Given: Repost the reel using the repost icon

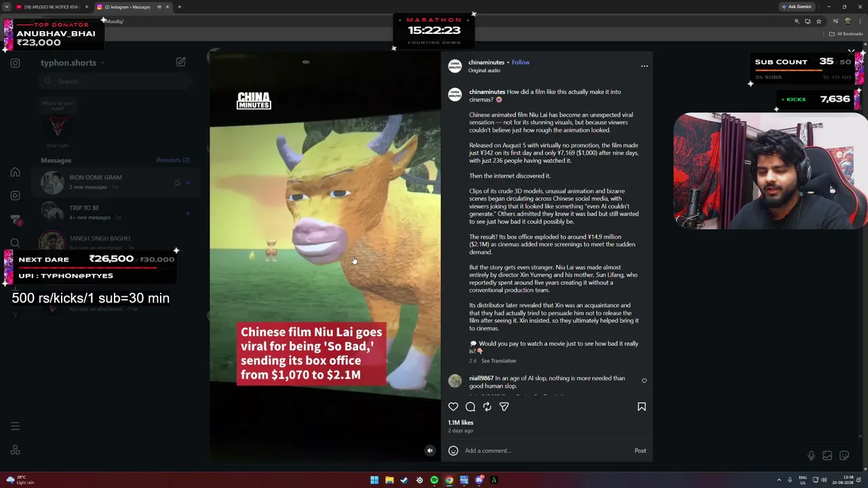Looking at the screenshot, I should (487, 407).
